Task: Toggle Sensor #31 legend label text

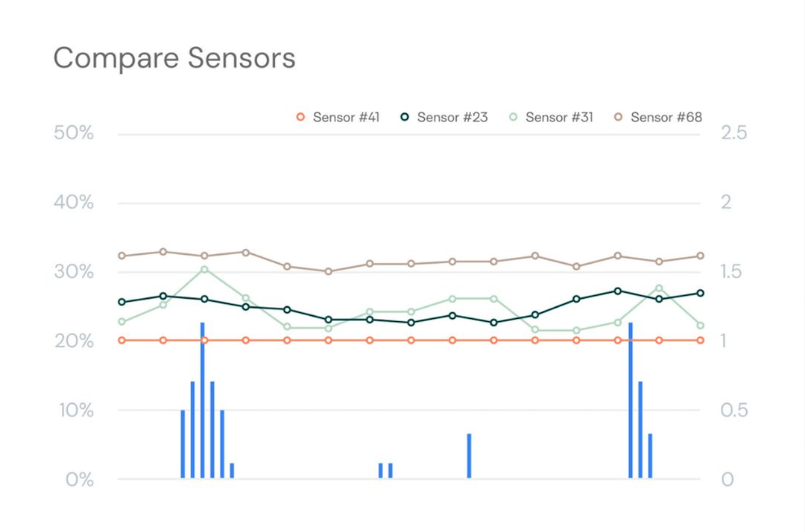Action: pos(559,117)
